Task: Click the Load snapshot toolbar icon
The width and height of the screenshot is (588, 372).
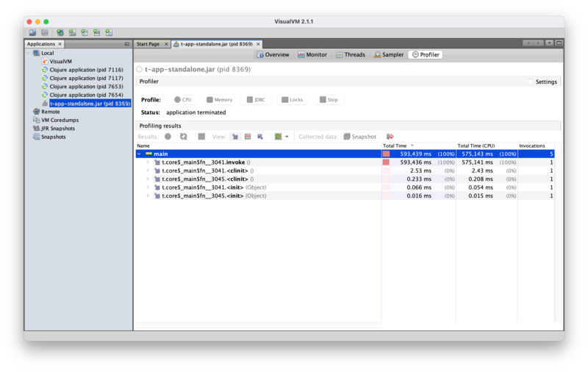Action: point(32,32)
